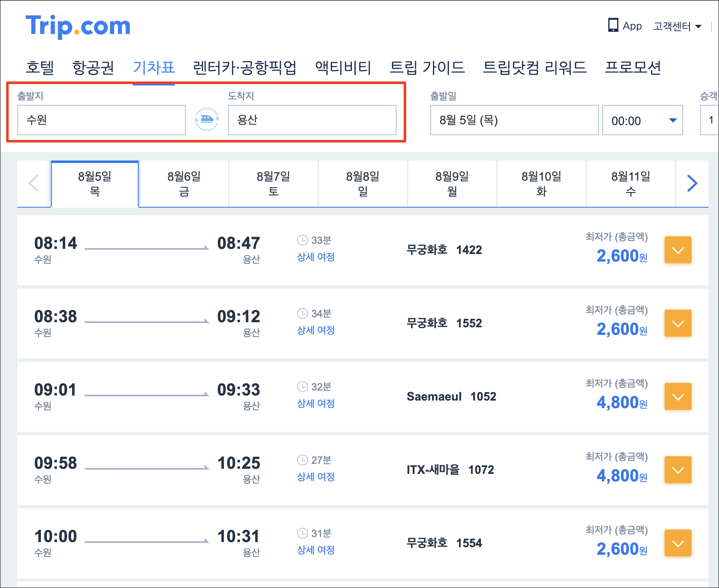Select the 기차표 menu tab

pyautogui.click(x=154, y=67)
